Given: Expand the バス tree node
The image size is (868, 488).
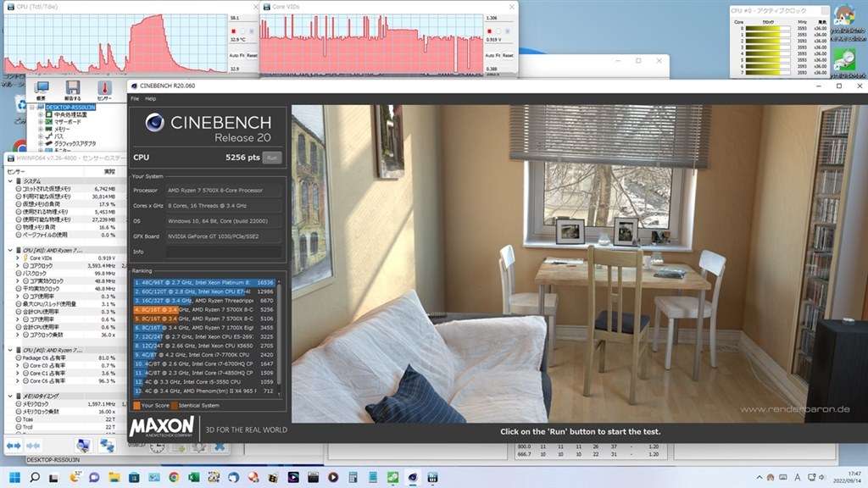Looking at the screenshot, I should (41, 136).
